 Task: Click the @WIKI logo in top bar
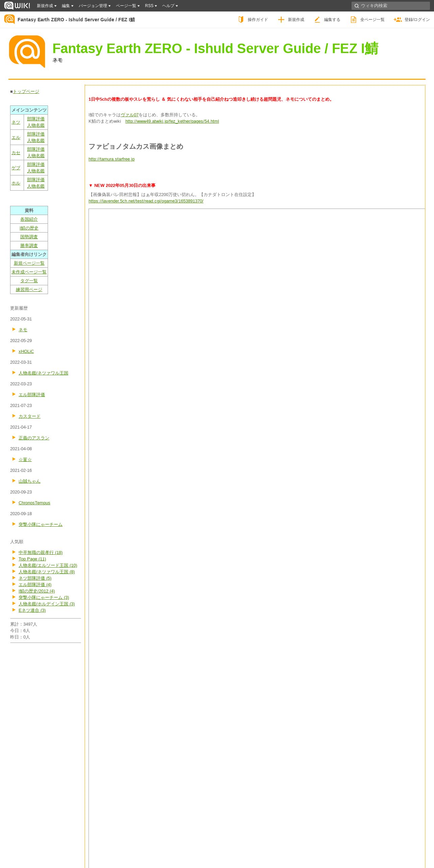tap(17, 5)
